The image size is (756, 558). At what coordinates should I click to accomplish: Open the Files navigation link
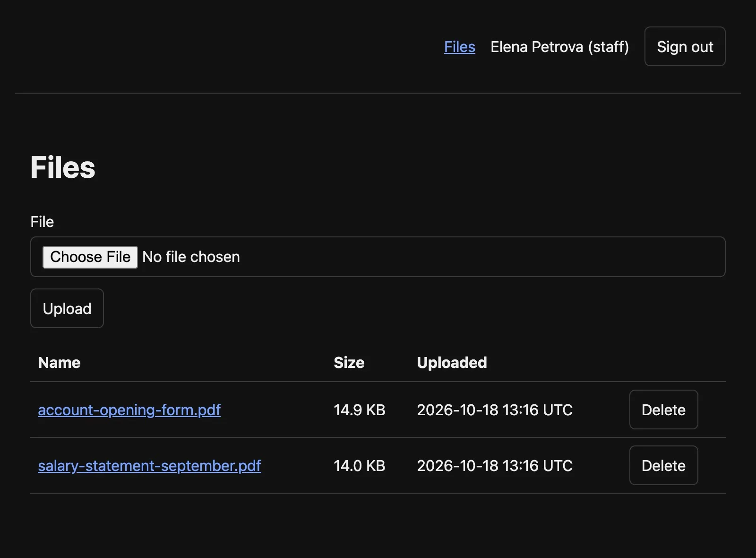tap(459, 47)
